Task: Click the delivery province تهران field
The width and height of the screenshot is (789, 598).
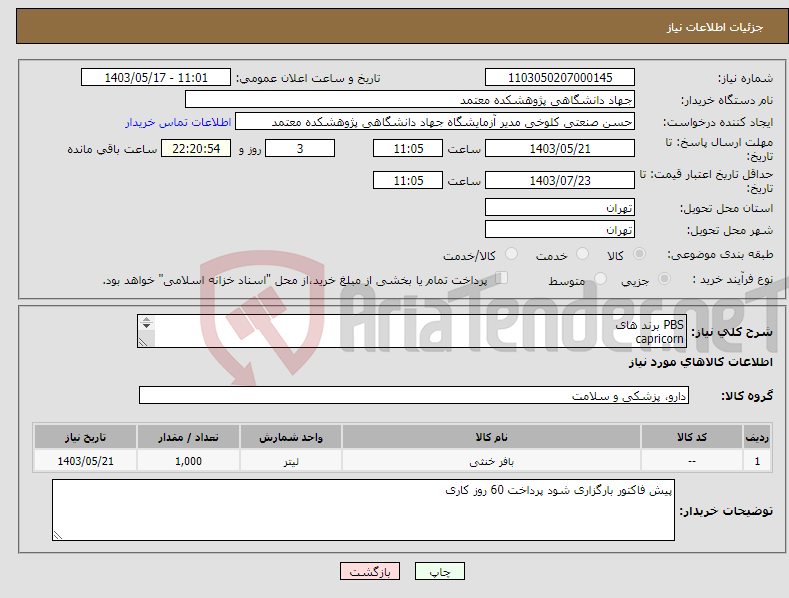Action: (x=560, y=207)
